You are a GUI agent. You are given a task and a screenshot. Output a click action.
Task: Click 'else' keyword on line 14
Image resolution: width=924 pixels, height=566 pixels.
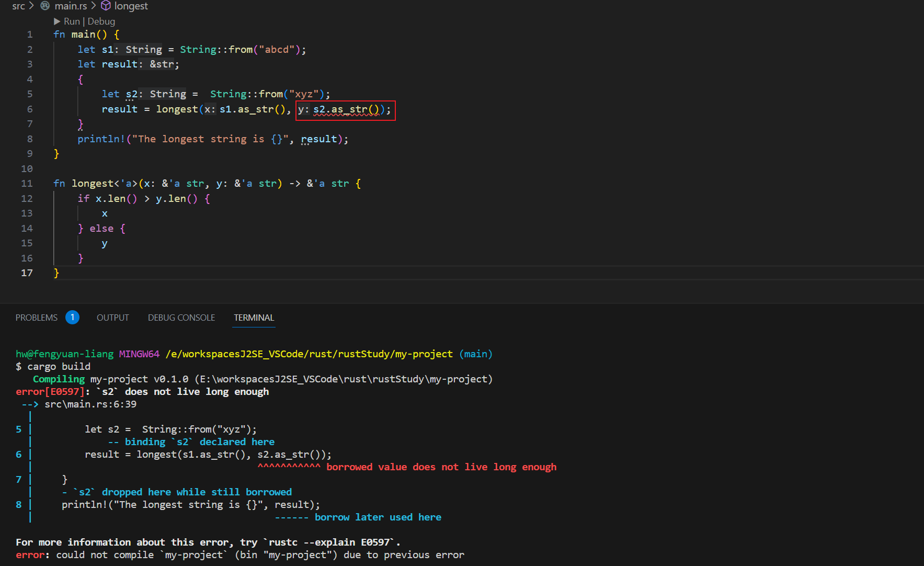(x=101, y=229)
